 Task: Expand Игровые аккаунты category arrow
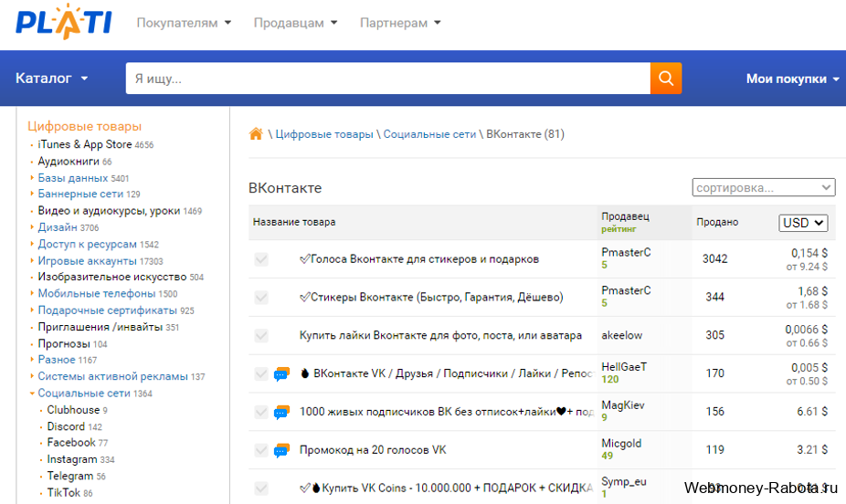[32, 260]
